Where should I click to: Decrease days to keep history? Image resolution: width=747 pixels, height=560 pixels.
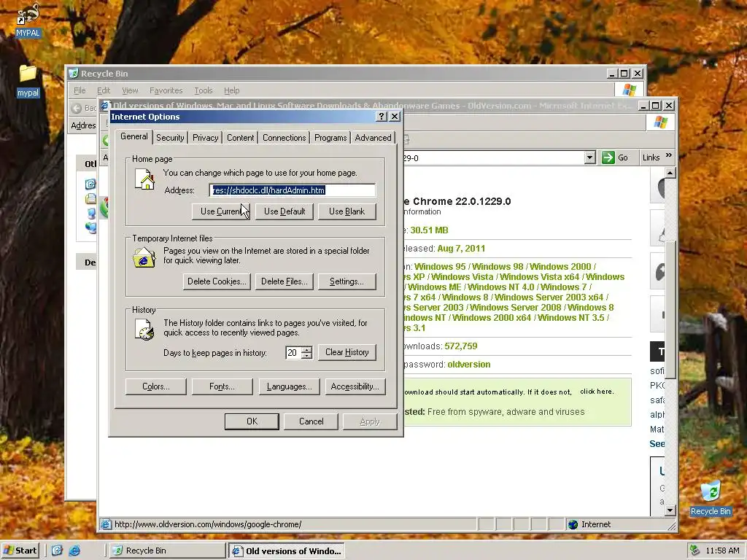pos(307,356)
